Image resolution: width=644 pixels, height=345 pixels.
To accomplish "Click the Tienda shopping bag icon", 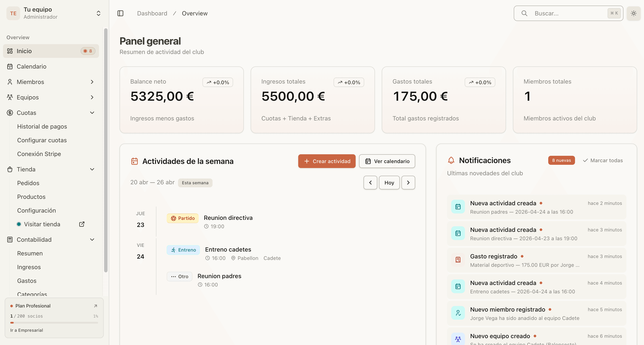I will (x=10, y=169).
